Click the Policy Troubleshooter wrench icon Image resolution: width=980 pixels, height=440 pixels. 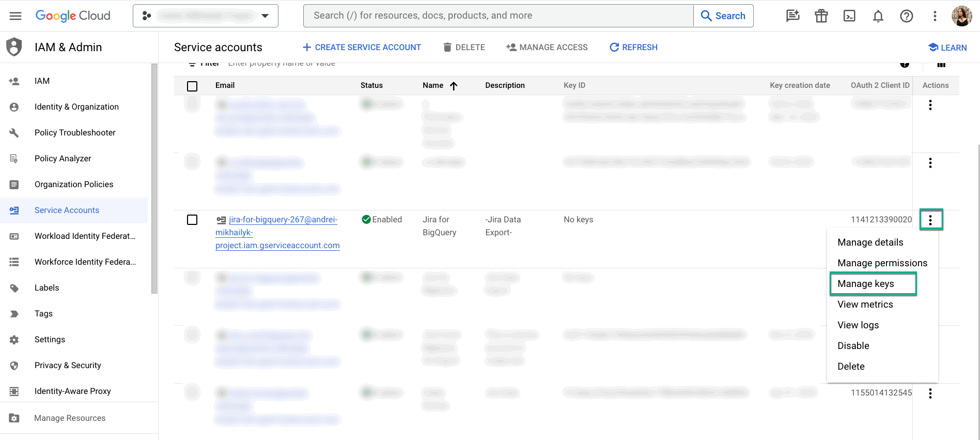click(14, 133)
